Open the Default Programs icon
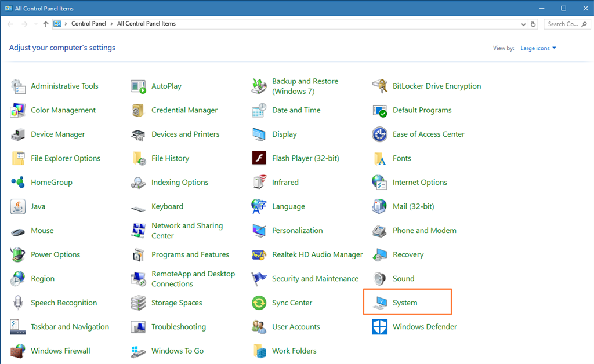 [x=379, y=111]
